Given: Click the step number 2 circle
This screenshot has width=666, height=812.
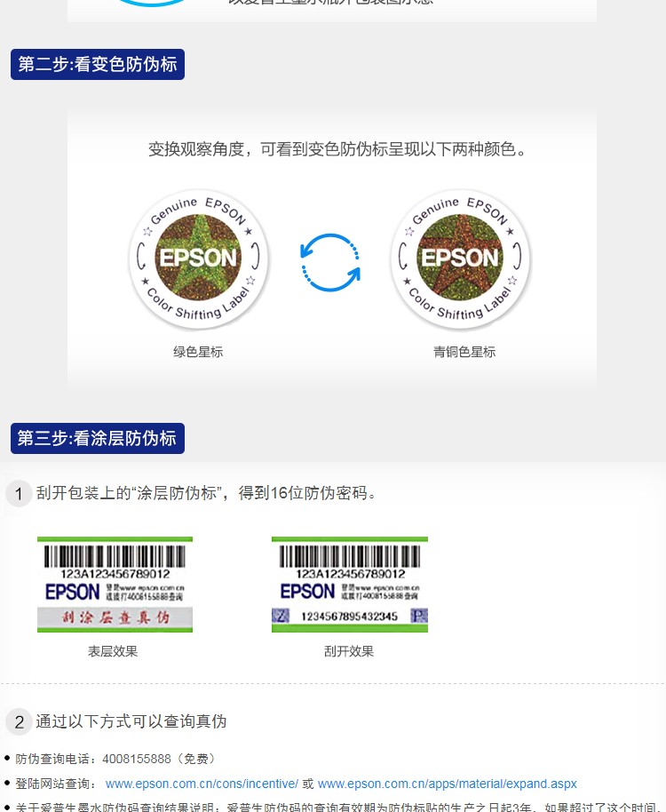Looking at the screenshot, I should pos(20,722).
